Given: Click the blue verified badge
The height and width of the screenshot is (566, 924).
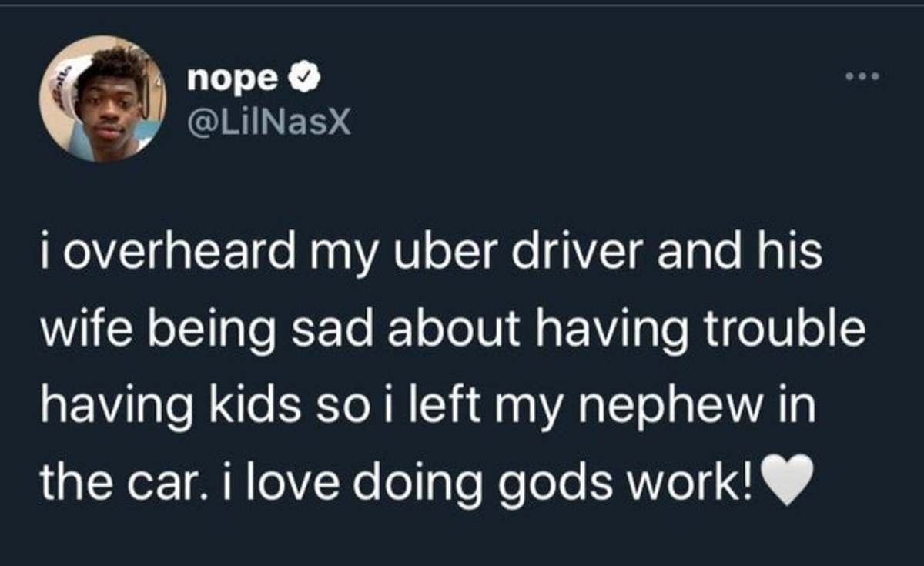Looking at the screenshot, I should pos(300,78).
